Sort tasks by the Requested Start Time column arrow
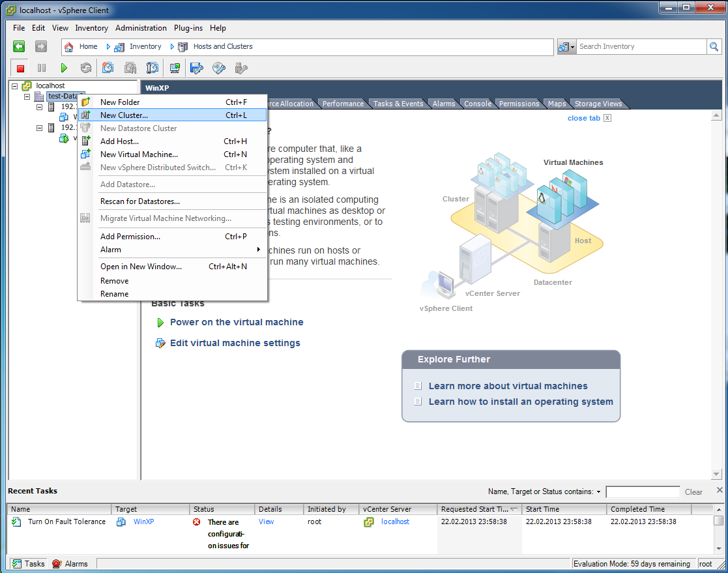 514,509
